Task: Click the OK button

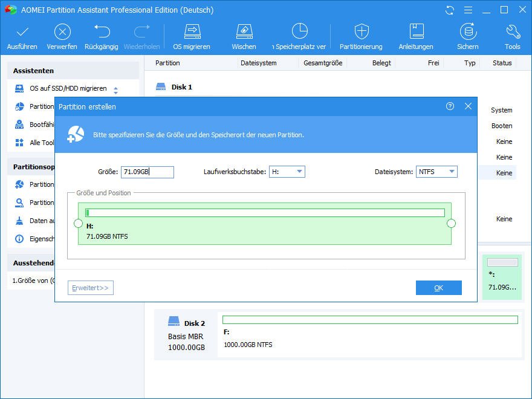Action: click(x=439, y=288)
